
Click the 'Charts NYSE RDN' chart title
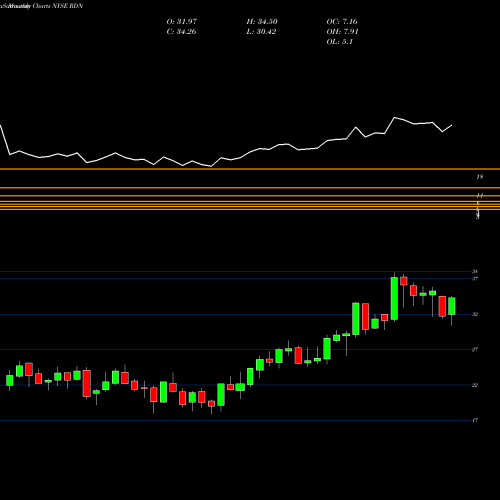pos(58,6)
